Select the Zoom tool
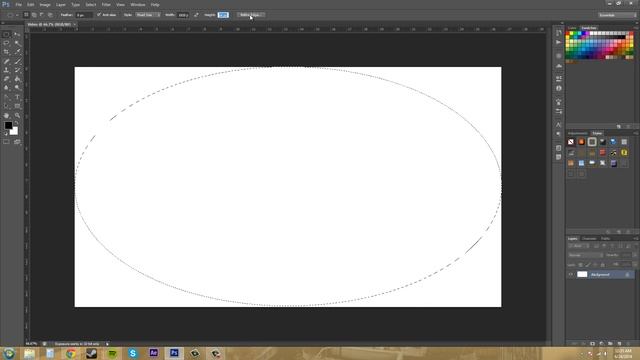Screen dimensions: 640x360 pos(17,116)
